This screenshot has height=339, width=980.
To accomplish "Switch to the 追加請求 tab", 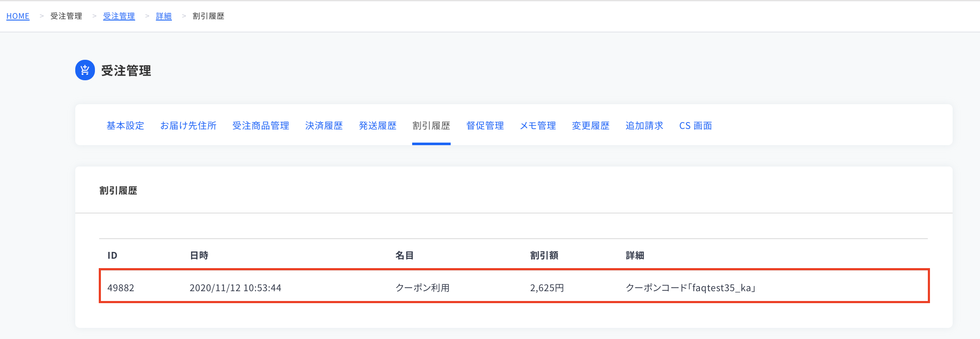I will (644, 126).
